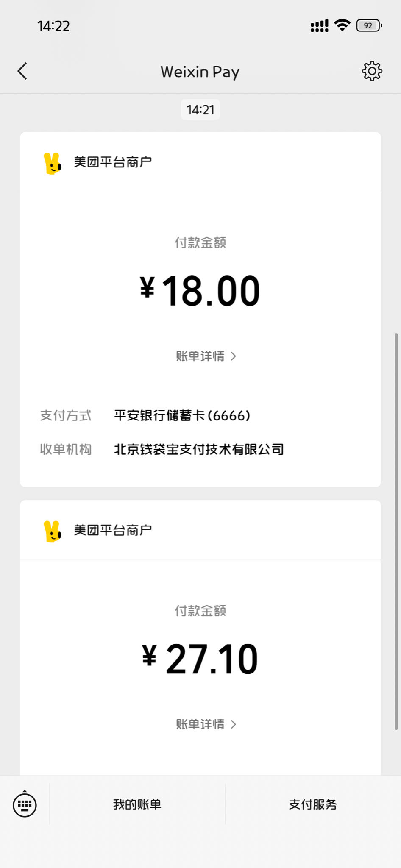This screenshot has width=401, height=868.
Task: Tap the Wi-Fi status icon
Action: 342,25
